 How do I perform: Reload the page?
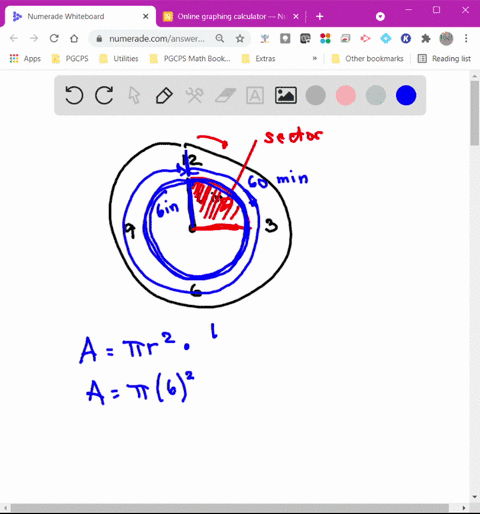pos(54,39)
